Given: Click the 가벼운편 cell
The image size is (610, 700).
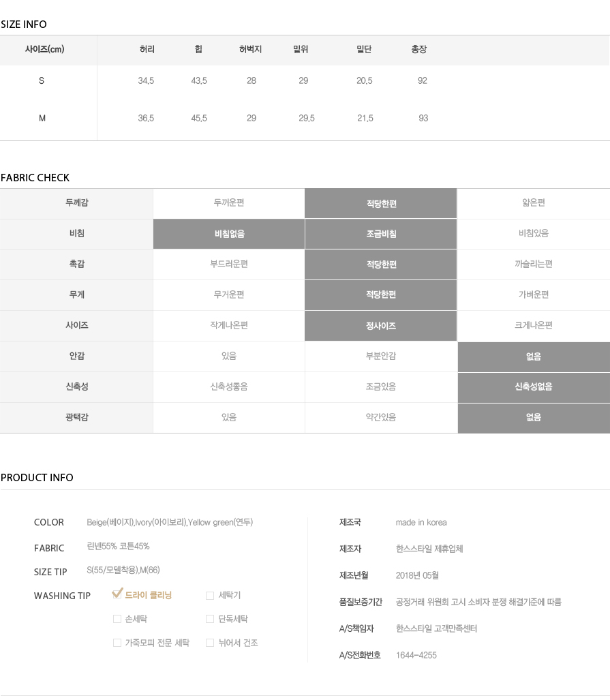Looking at the screenshot, I should (x=534, y=294).
